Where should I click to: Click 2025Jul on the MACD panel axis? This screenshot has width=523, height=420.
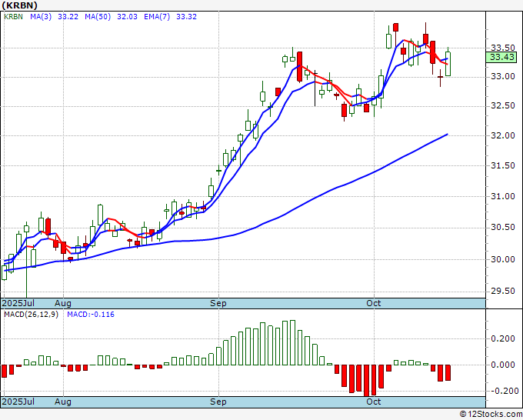pos(18,402)
